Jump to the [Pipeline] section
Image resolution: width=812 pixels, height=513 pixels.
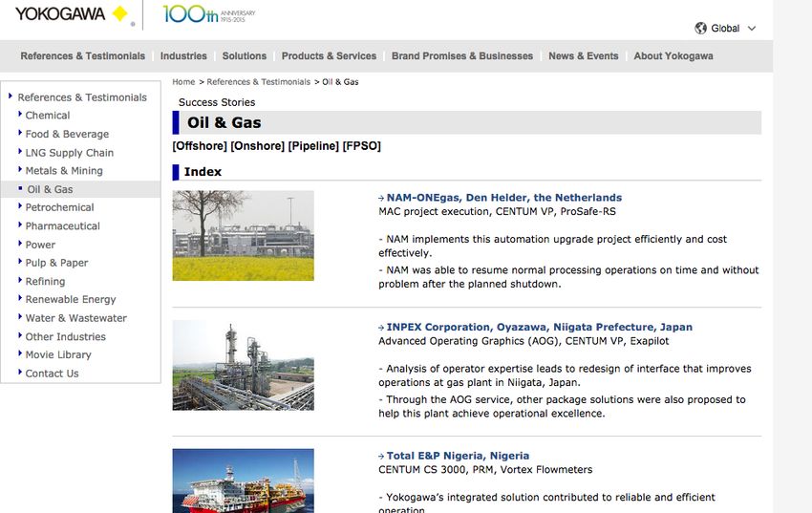(313, 146)
